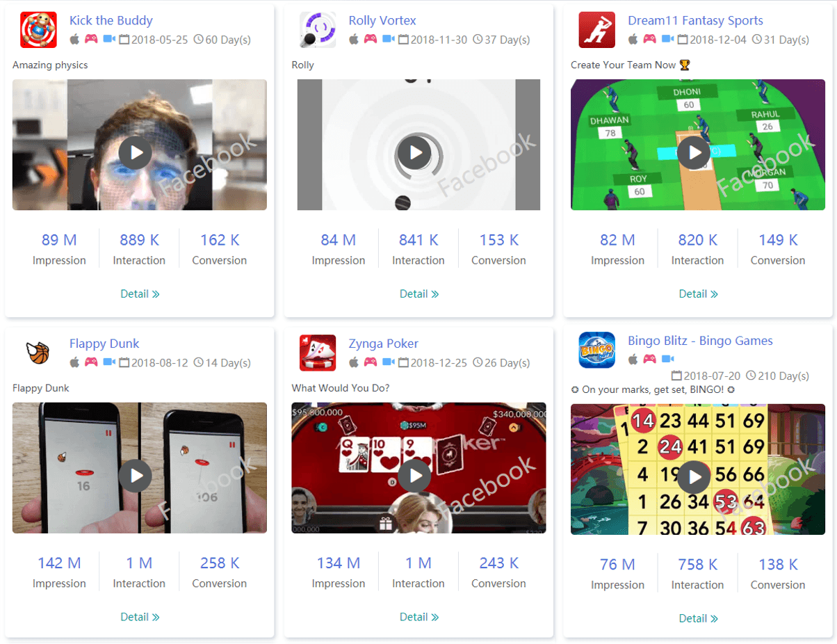Click the Zynga Poker app icon
Viewport: 837px width, 644px height.
[318, 353]
